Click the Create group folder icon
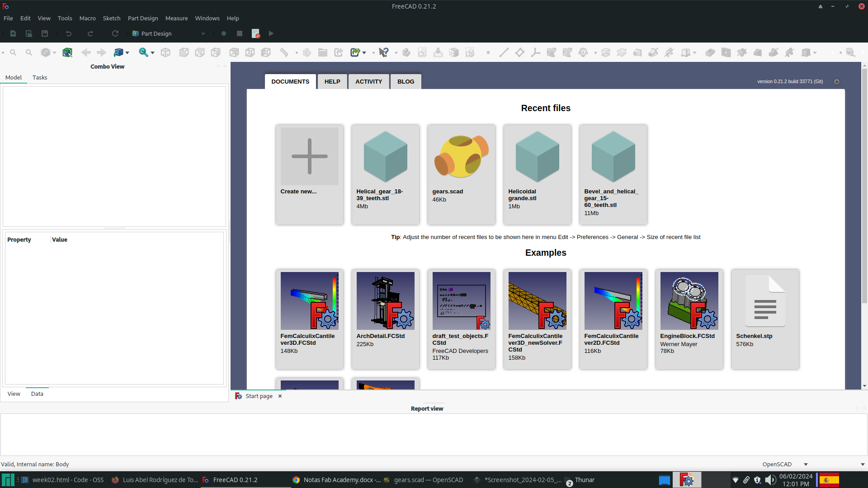This screenshot has width=868, height=488. [x=323, y=52]
